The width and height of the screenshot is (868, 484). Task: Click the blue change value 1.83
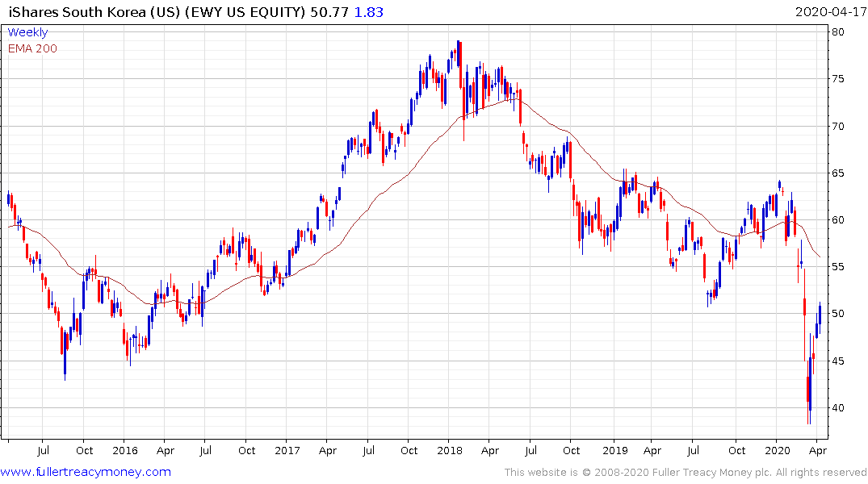point(369,12)
